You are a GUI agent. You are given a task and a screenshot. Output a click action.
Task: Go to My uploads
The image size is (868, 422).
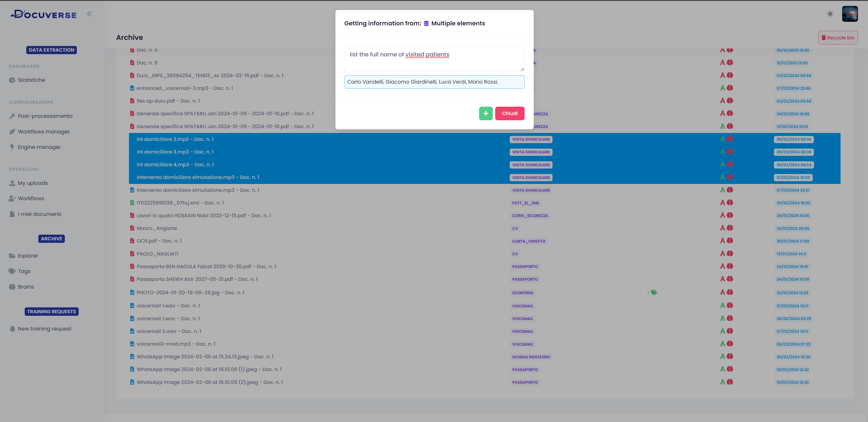(33, 183)
